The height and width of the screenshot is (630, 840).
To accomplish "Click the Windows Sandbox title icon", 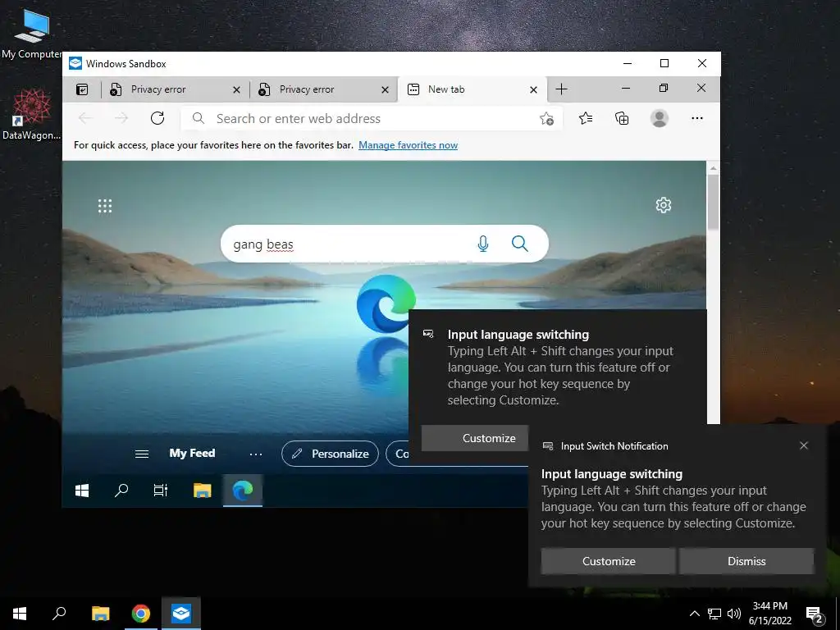I will click(75, 63).
